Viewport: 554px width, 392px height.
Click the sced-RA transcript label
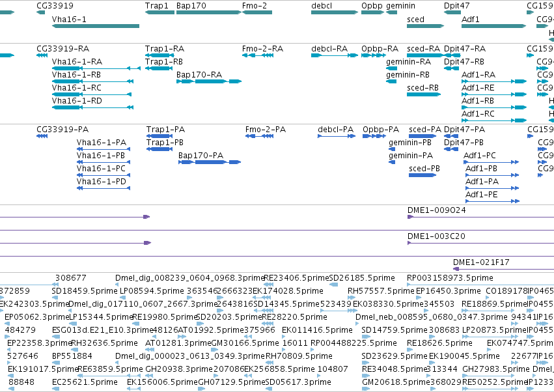click(424, 48)
